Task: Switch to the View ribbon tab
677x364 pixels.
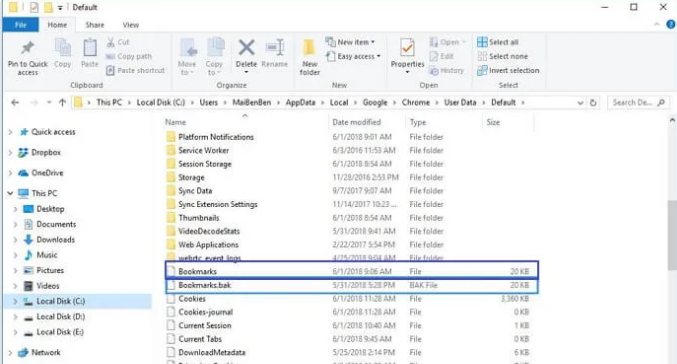Action: pos(130,25)
